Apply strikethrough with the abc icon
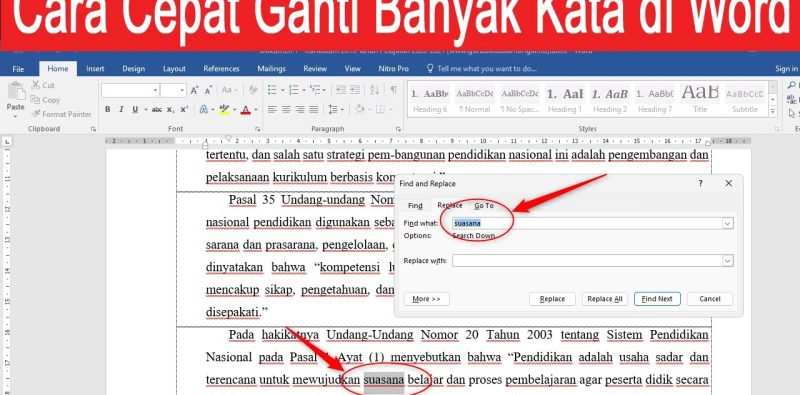This screenshot has width=800, height=395. tap(157, 109)
